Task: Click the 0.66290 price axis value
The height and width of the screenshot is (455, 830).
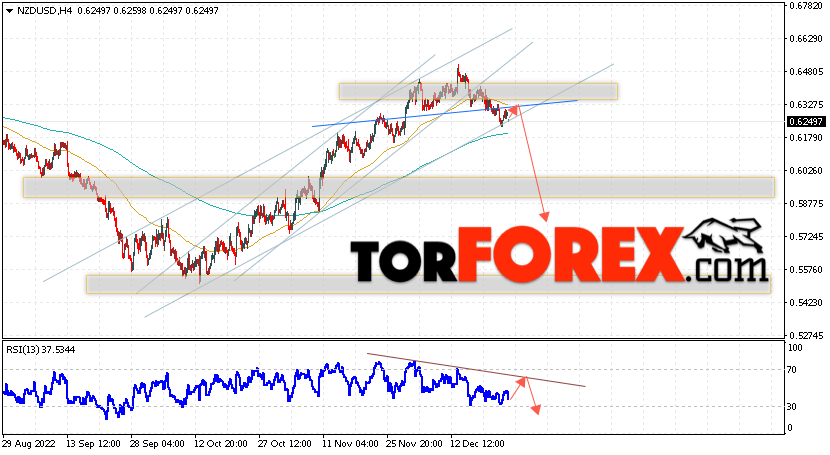Action: point(806,39)
